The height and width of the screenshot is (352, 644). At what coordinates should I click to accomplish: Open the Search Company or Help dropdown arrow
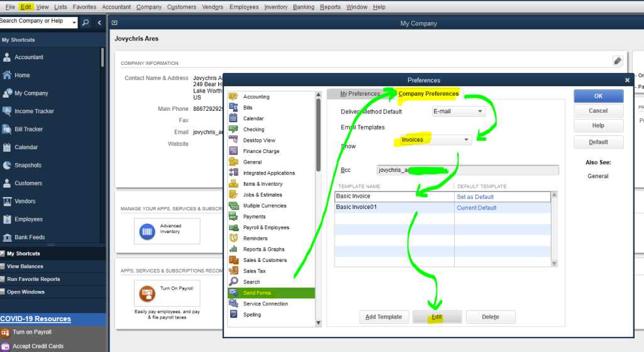[74, 22]
